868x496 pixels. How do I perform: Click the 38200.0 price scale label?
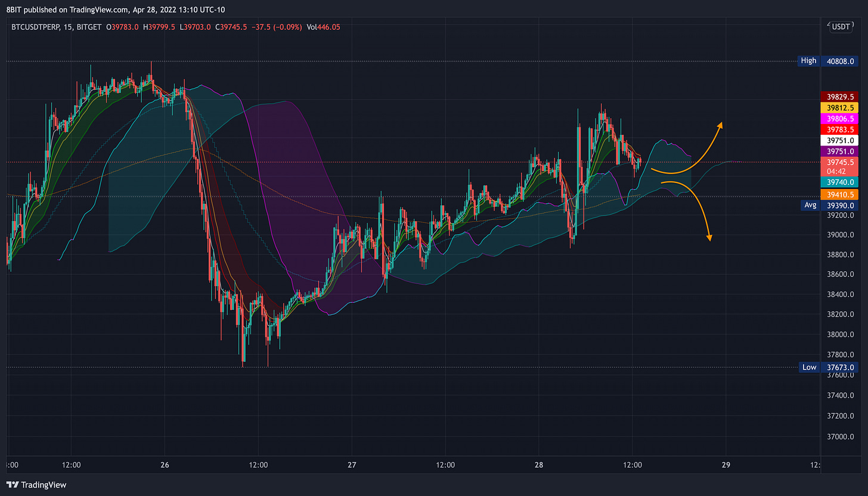point(840,314)
